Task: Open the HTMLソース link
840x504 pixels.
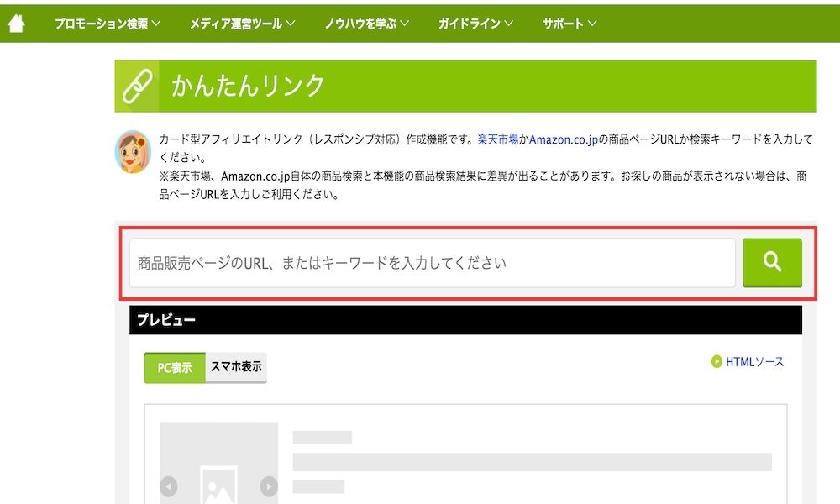Action: point(748,362)
